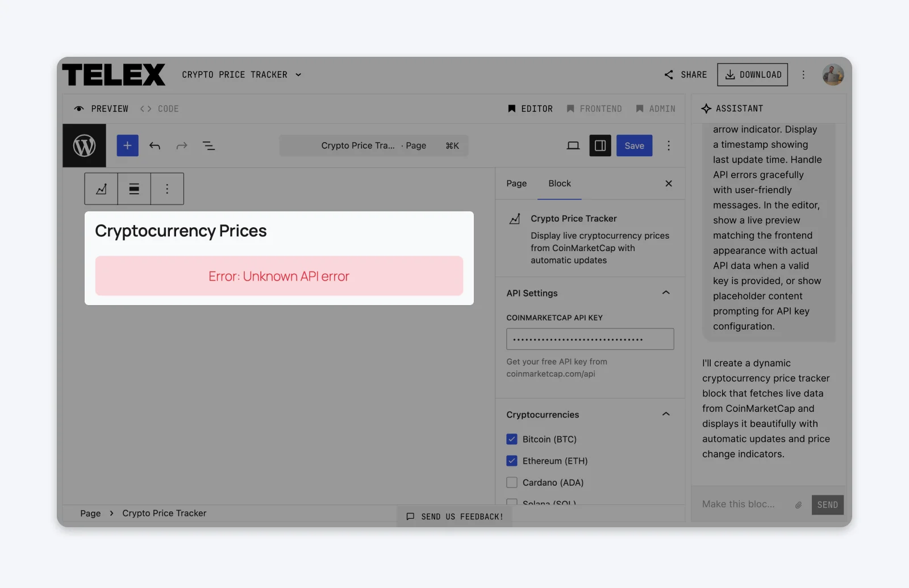
Task: Click the Save button
Action: [634, 145]
